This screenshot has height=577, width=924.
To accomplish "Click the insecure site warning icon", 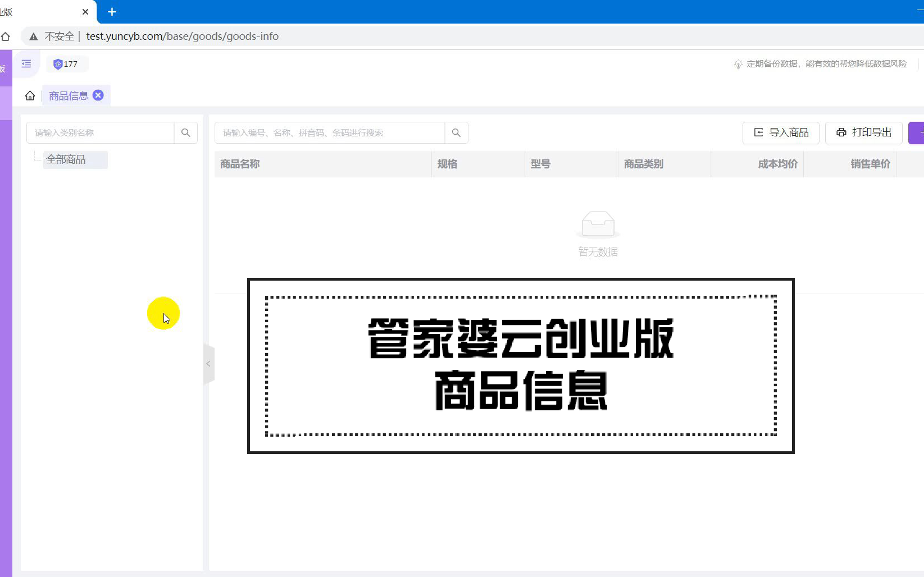I will click(34, 36).
